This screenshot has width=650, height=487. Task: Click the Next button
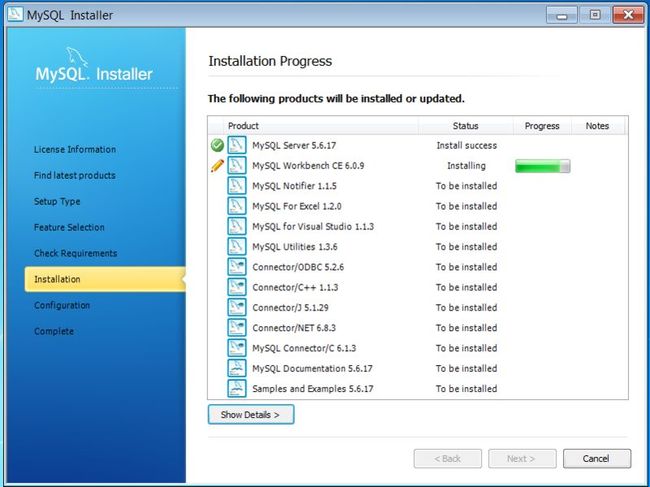pyautogui.click(x=522, y=459)
